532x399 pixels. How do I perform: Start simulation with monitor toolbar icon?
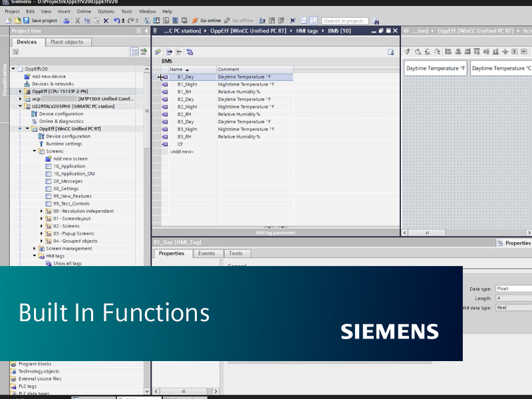click(175, 21)
